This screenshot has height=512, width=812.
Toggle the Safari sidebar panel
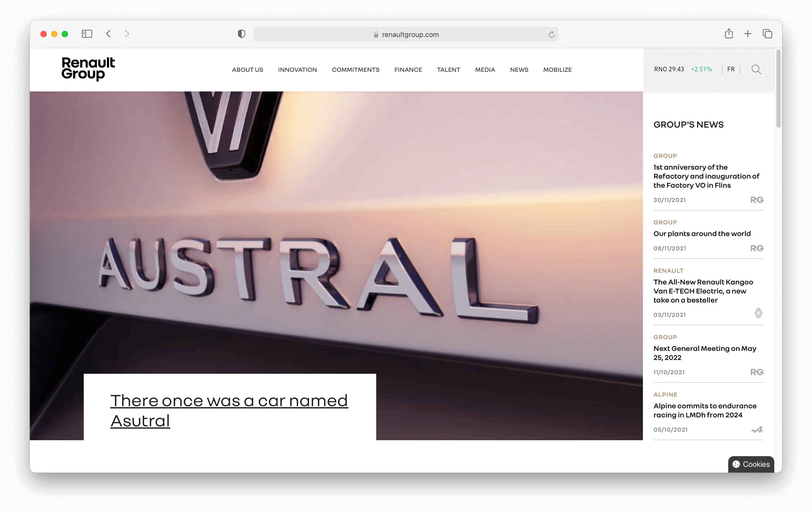87,34
